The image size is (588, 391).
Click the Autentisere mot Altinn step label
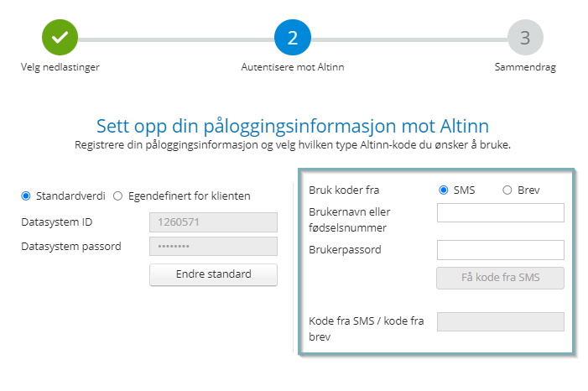pyautogui.click(x=293, y=67)
